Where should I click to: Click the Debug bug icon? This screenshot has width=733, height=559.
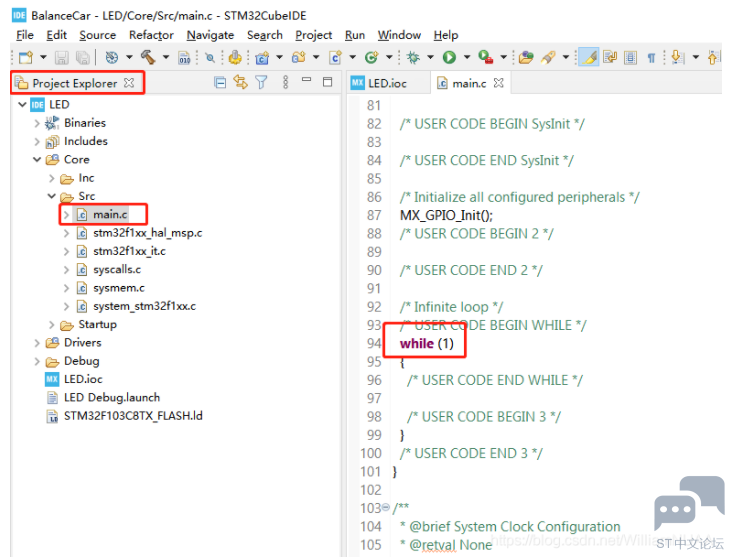(x=413, y=57)
